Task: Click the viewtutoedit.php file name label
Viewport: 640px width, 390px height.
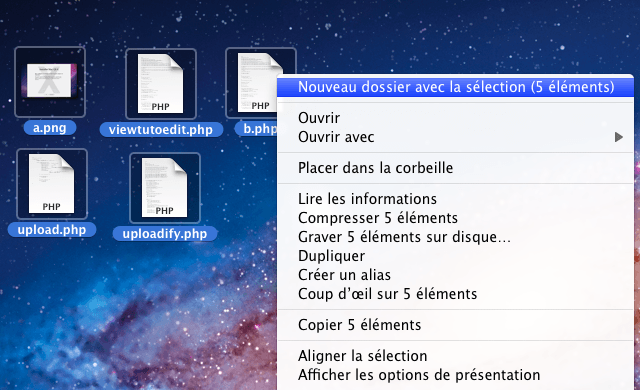Action: (161, 130)
